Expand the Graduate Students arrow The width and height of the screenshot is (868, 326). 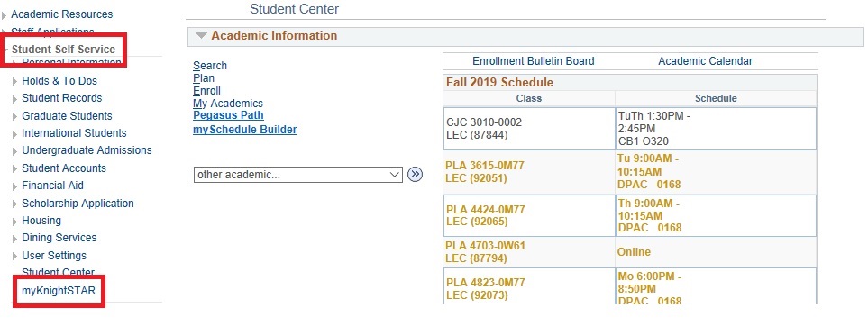point(15,117)
